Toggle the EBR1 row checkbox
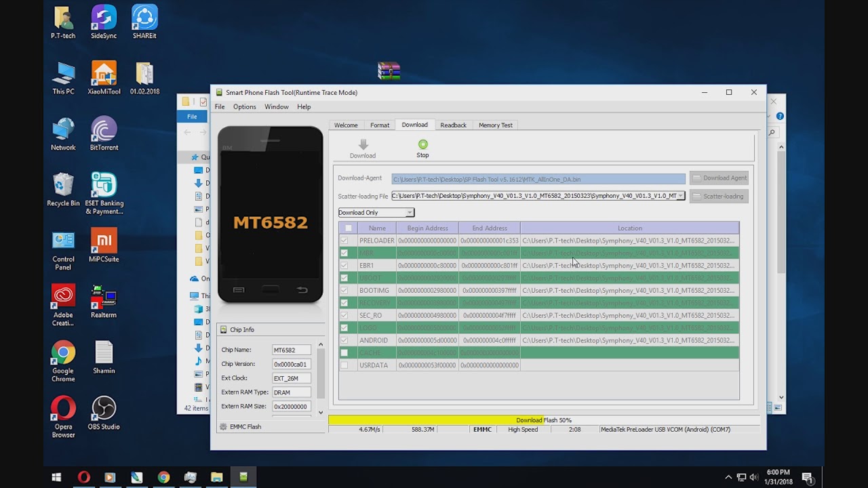This screenshot has width=868, height=488. click(344, 266)
